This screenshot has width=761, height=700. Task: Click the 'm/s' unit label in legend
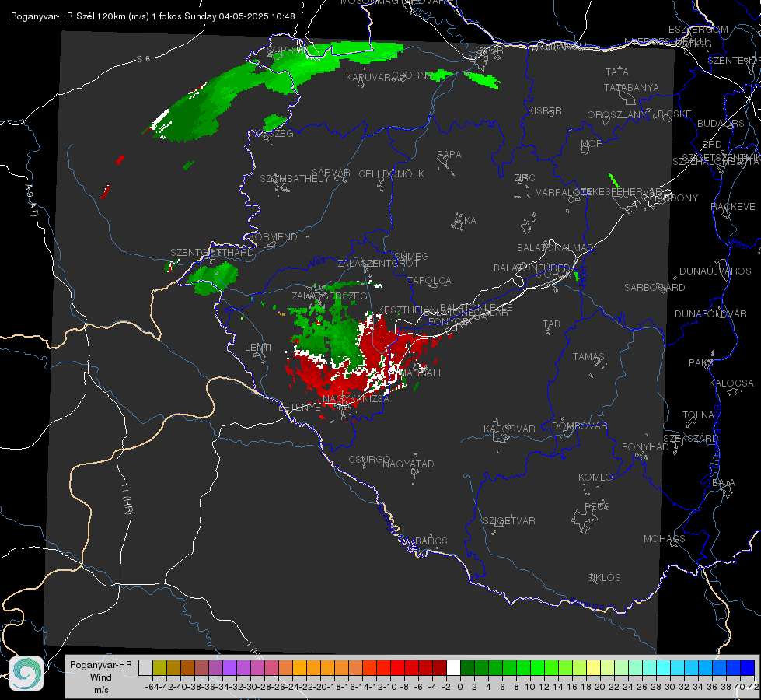[101, 690]
